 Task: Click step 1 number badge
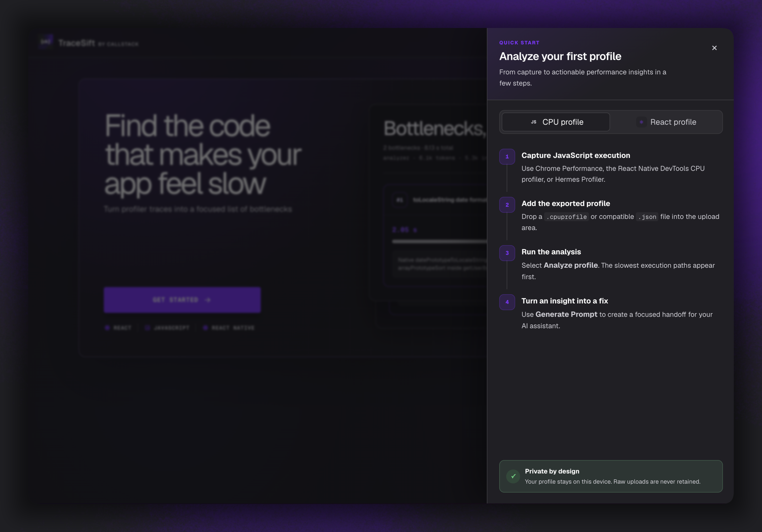pyautogui.click(x=507, y=157)
